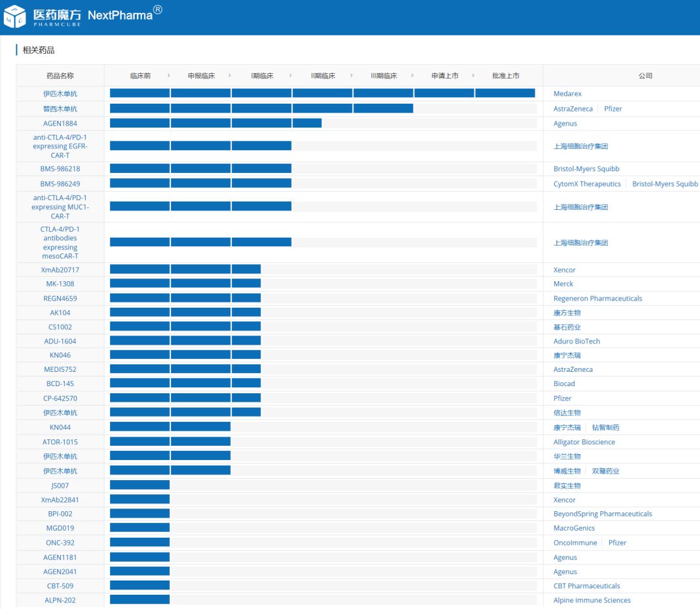
Task: Open the CBT Pharmaceuticals company link
Action: coord(587,586)
